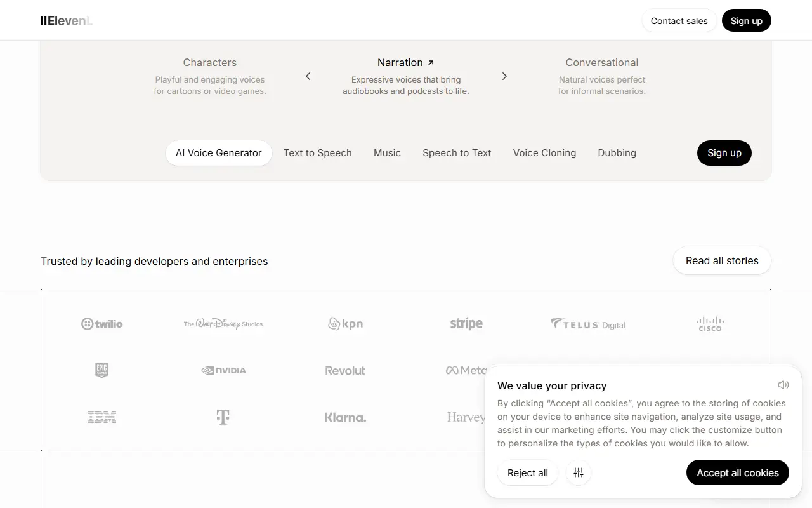Click Contact sales in the header
812x508 pixels.
[679, 21]
